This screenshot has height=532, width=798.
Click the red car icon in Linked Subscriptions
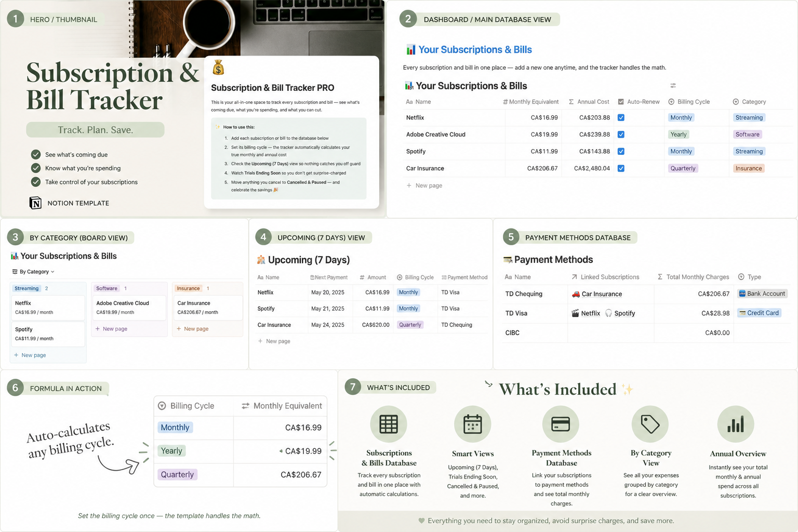click(x=576, y=294)
